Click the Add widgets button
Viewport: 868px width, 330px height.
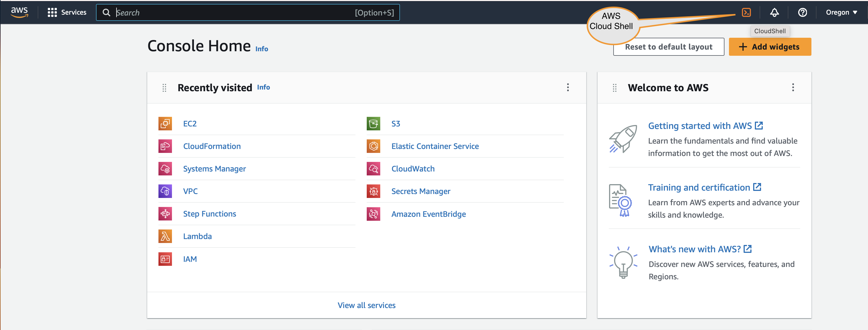pyautogui.click(x=770, y=47)
